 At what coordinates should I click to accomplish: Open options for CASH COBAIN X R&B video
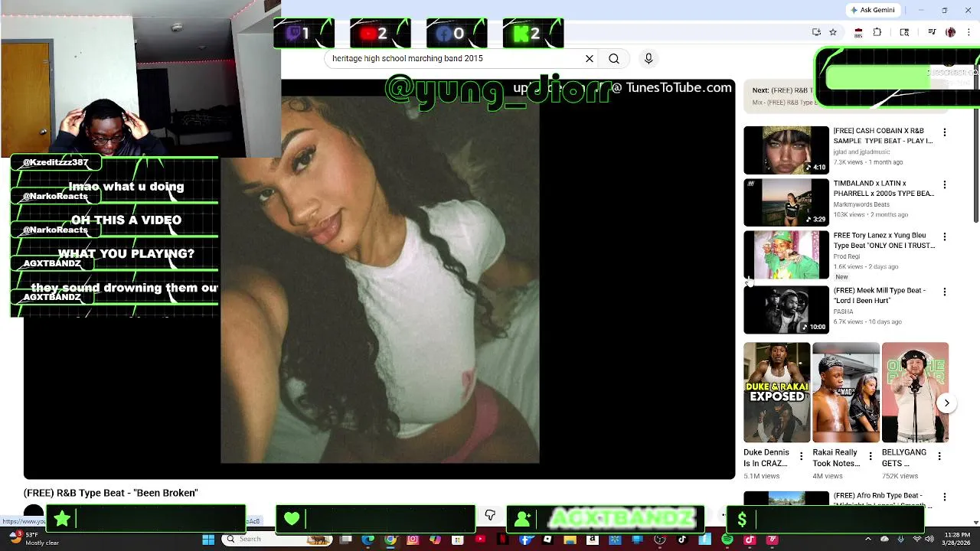coord(945,132)
